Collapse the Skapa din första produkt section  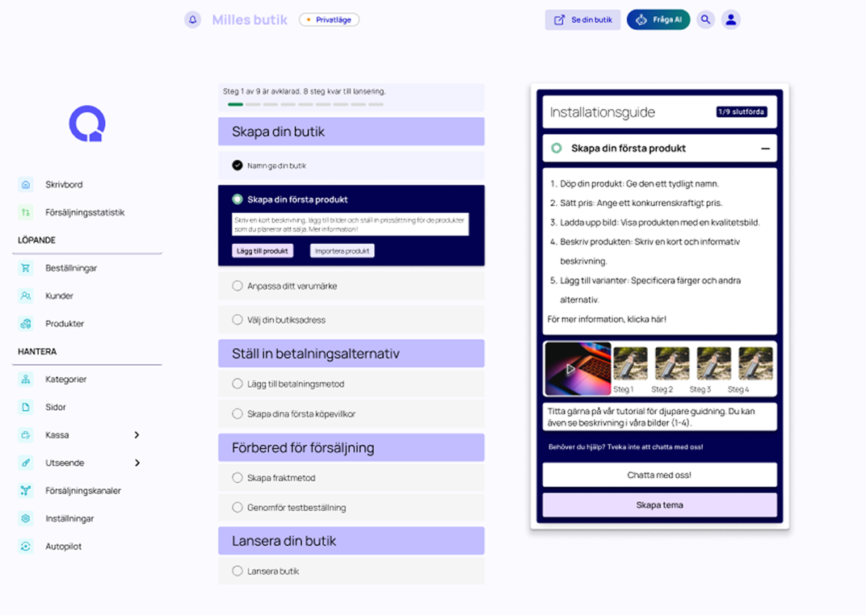click(x=764, y=149)
